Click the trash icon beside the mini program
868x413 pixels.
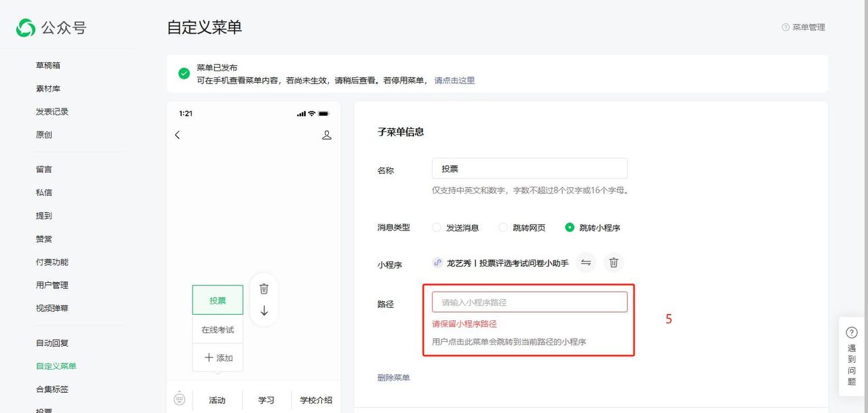[x=614, y=262]
